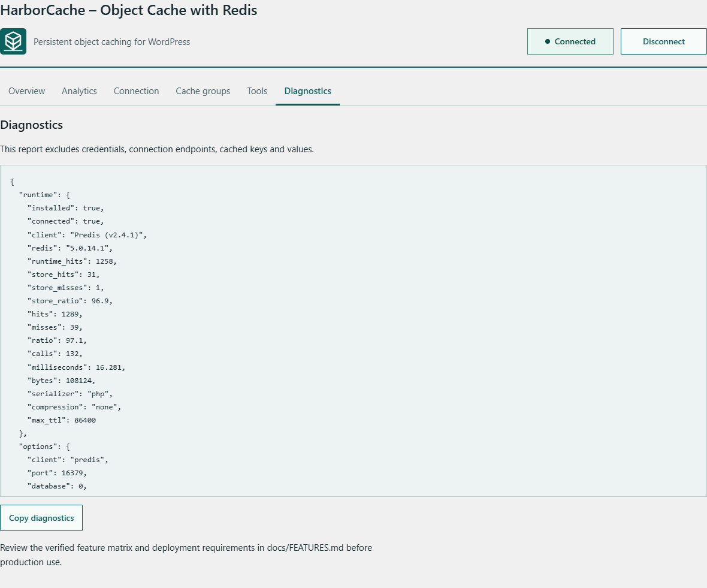Click the Connected status indicator

tap(570, 41)
